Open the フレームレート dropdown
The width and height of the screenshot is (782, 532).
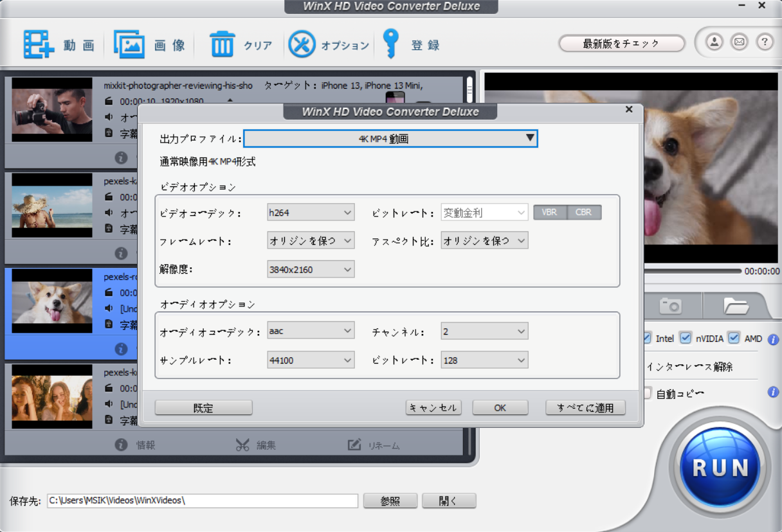click(x=311, y=241)
